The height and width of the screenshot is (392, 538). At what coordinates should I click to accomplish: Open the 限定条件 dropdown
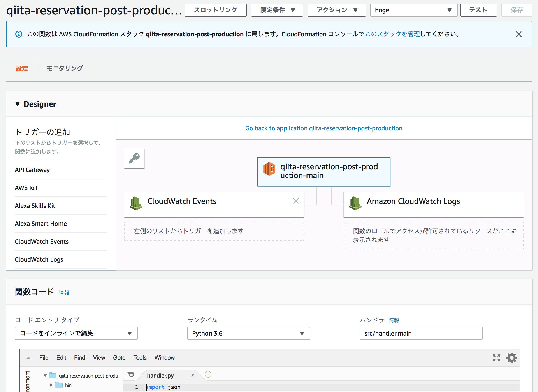pos(277,10)
